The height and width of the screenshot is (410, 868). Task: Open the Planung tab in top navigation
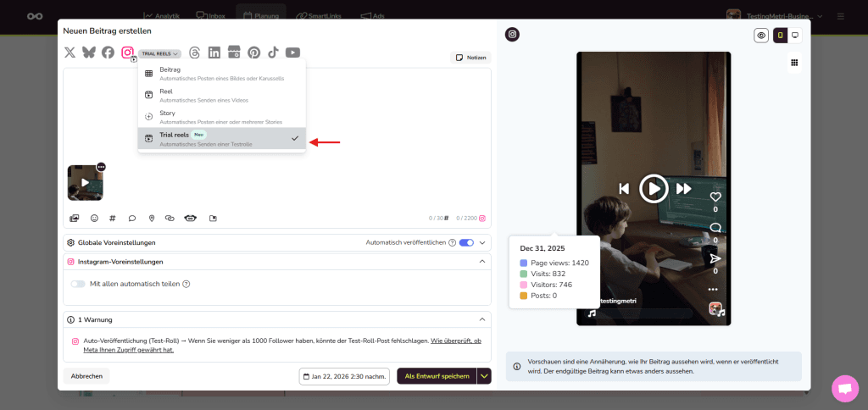(261, 16)
